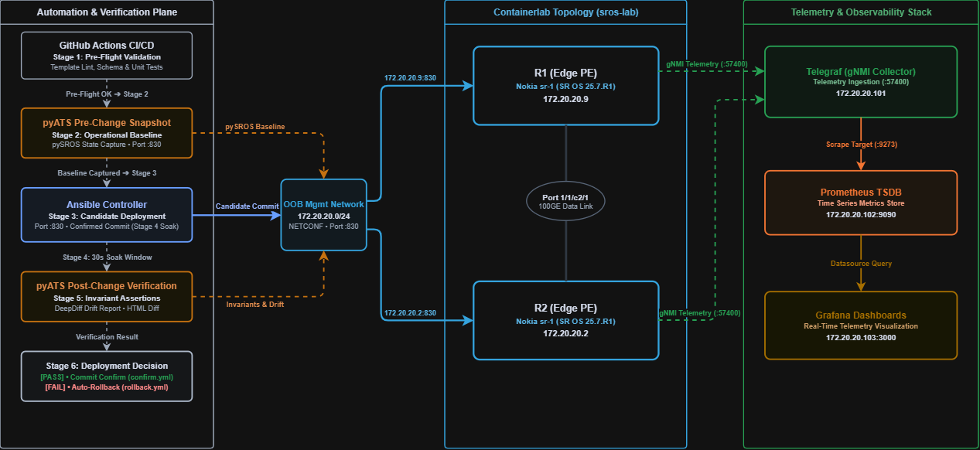Click the 'Invariants & Drift' edge label
This screenshot has width=980, height=450.
pos(255,304)
